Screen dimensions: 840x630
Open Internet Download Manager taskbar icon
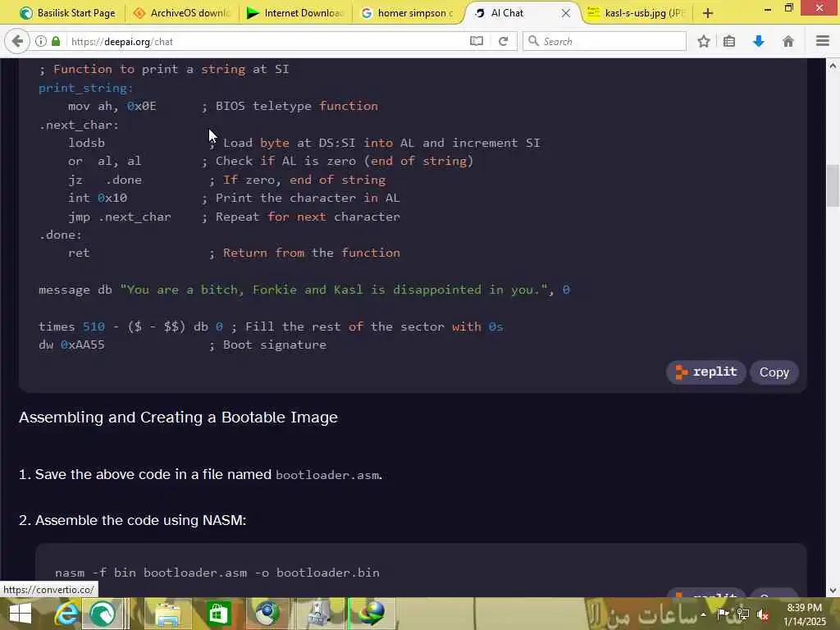[x=371, y=614]
